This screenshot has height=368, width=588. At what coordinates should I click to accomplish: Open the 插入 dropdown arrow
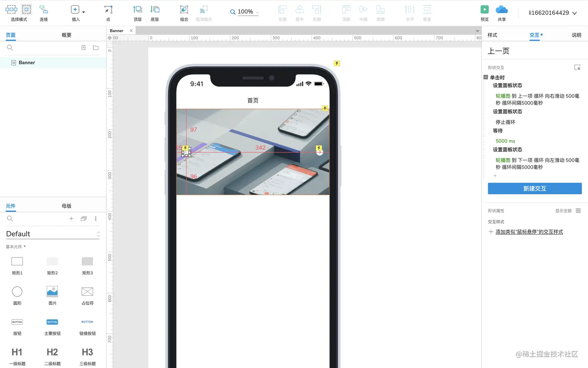tap(84, 12)
